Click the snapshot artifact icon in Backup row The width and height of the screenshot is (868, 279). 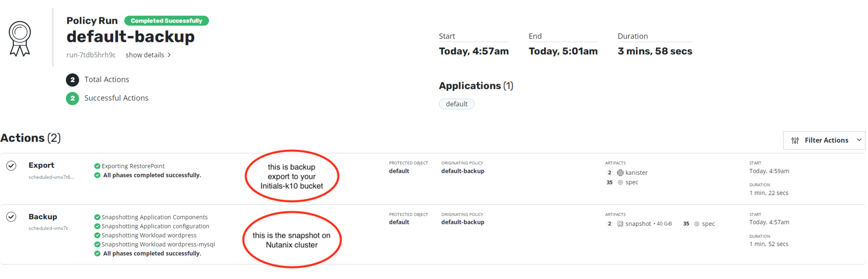[x=620, y=224]
